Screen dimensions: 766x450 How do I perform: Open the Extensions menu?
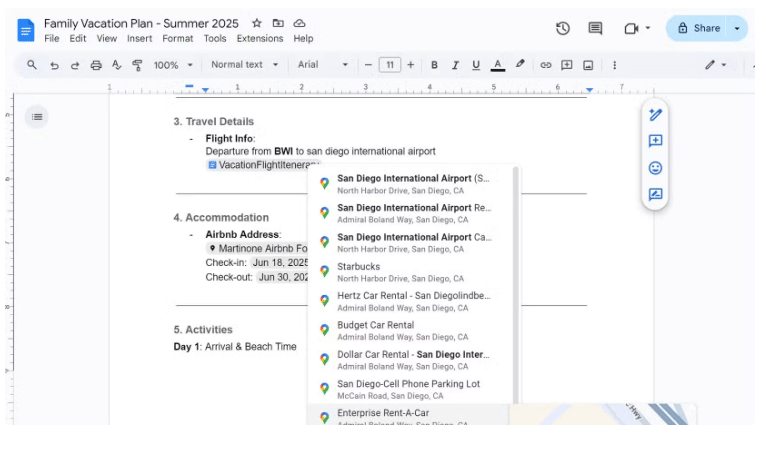(x=259, y=39)
